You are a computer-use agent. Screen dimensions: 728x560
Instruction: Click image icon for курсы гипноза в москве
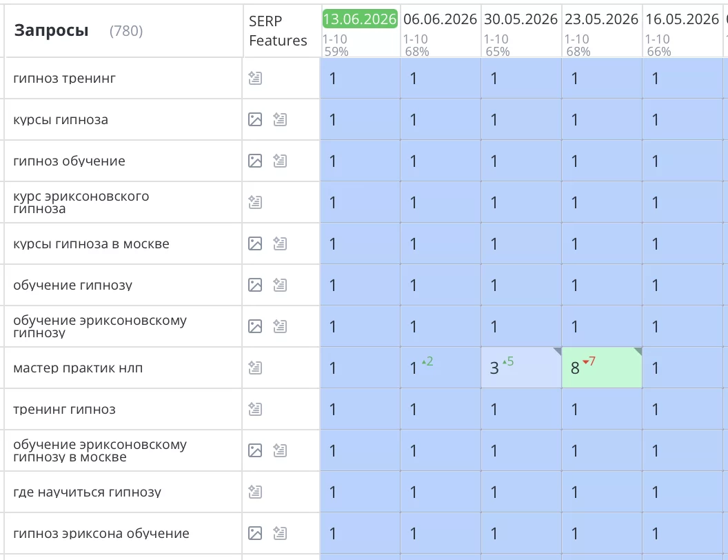[255, 243]
